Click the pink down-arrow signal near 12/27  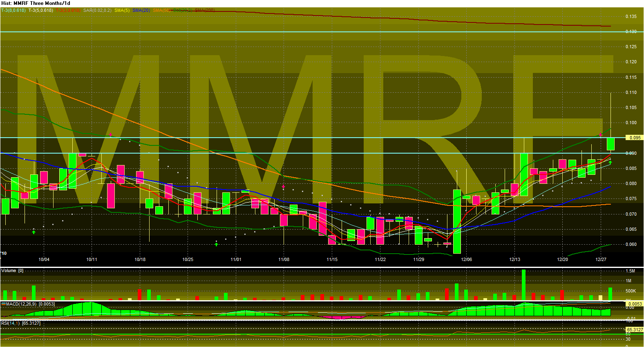(601, 134)
